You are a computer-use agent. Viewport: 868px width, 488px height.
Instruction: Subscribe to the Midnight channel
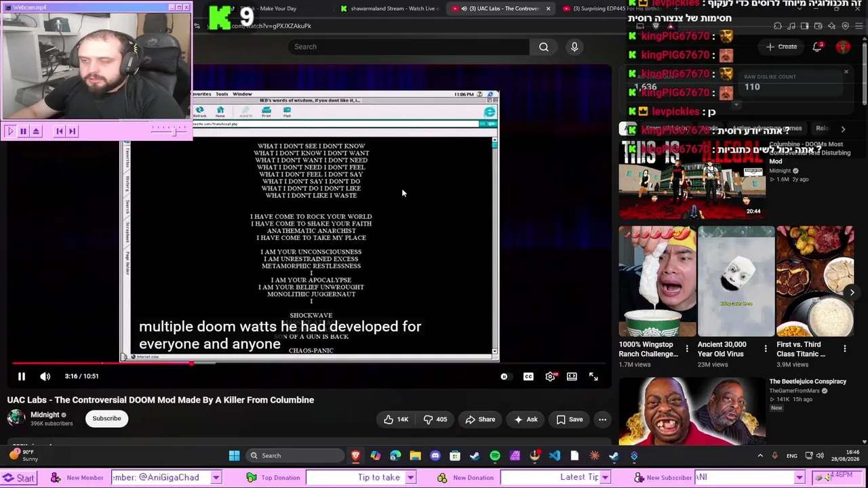106,418
